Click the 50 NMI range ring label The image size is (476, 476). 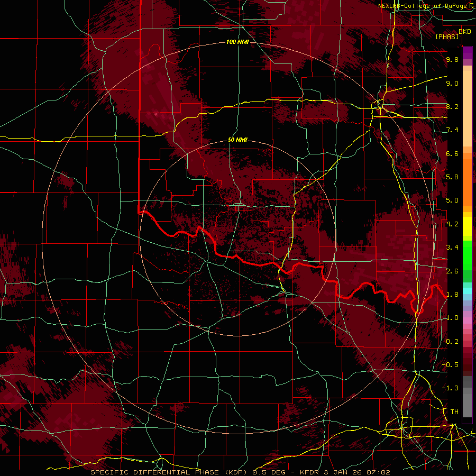(x=237, y=140)
